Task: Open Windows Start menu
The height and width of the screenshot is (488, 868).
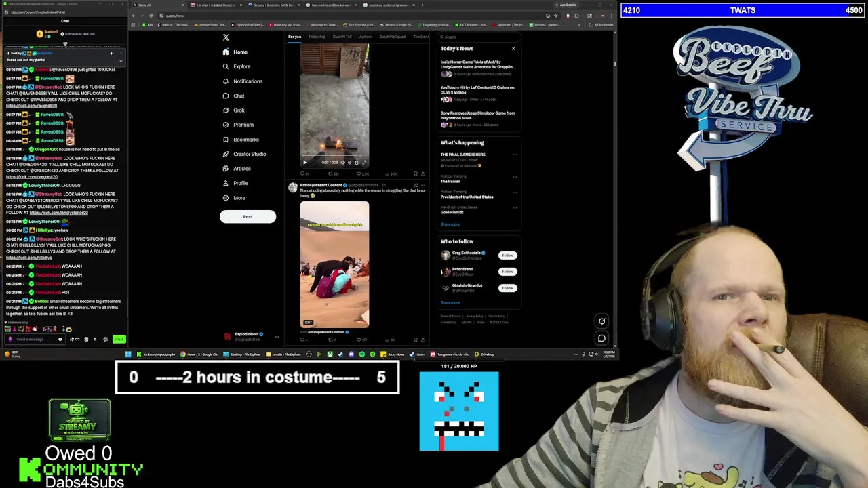Action: (128, 354)
